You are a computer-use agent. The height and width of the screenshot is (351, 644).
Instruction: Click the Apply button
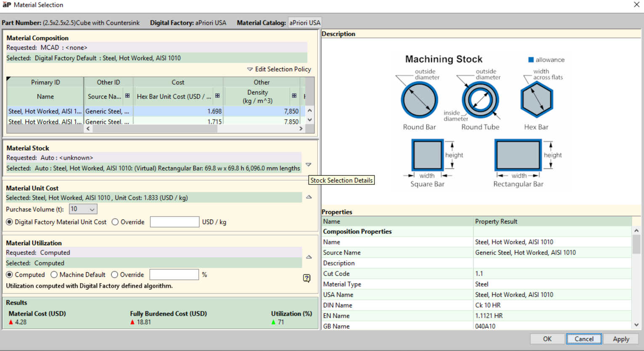[x=621, y=339]
